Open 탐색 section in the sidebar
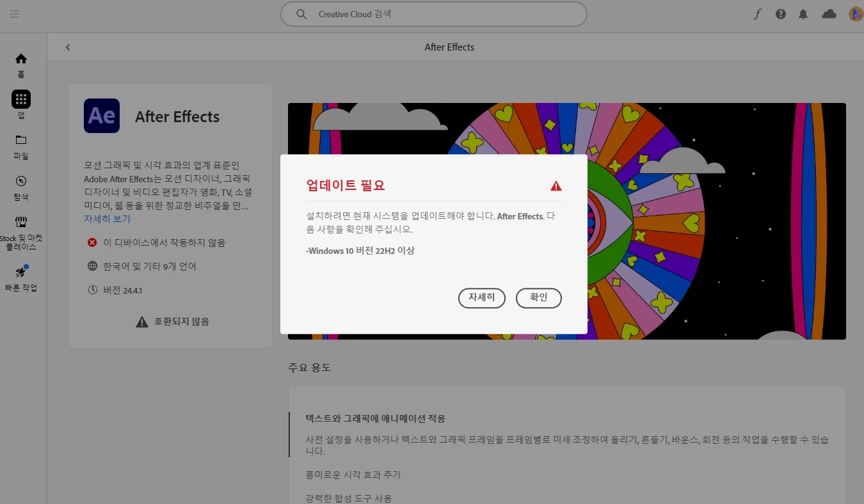Viewport: 864px width, 504px height. coord(21,188)
